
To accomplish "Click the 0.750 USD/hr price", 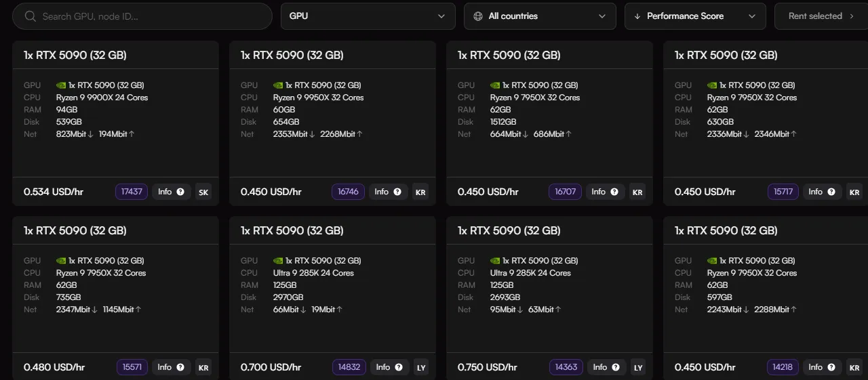I will (488, 367).
